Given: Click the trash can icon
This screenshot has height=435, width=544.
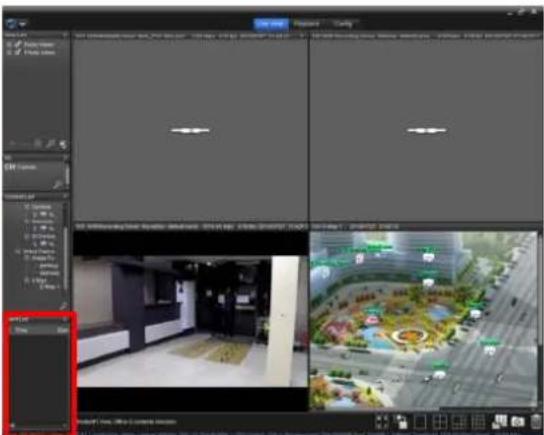Looking at the screenshot, I should 536,421.
